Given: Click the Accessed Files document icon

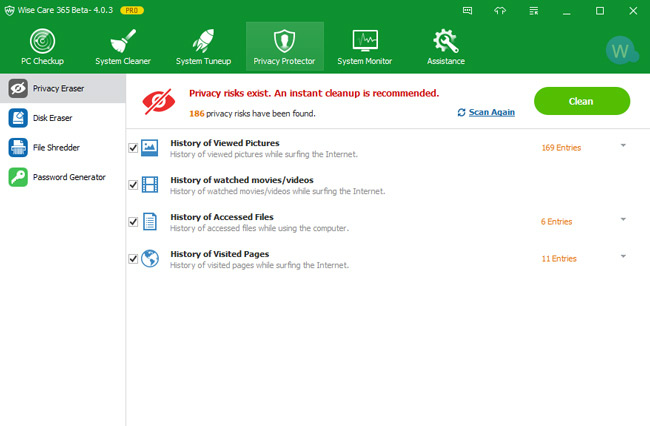Looking at the screenshot, I should point(150,221).
